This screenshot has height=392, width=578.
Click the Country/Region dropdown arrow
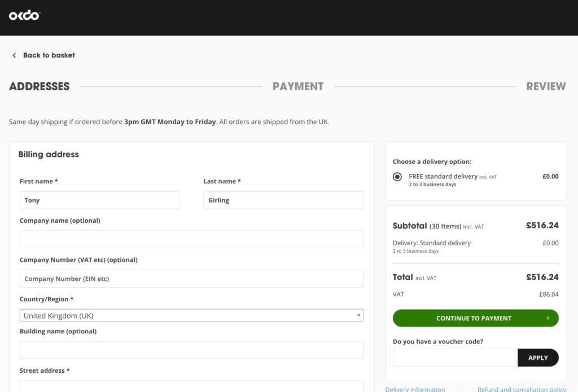[358, 316]
